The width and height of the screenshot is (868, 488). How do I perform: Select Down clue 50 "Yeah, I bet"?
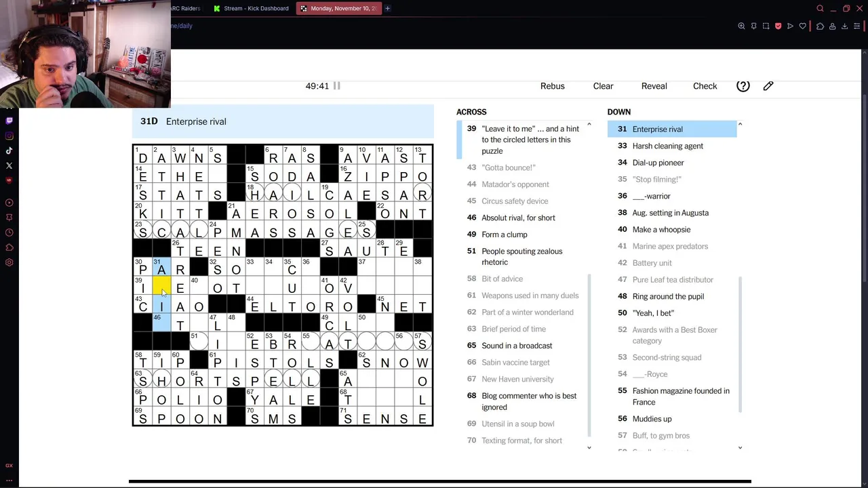(672, 313)
